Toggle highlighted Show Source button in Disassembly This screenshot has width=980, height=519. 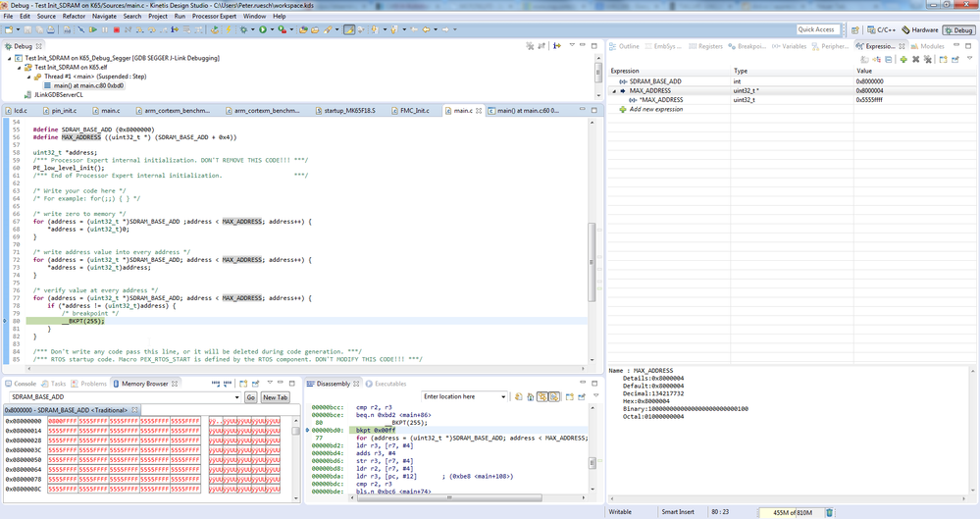tap(555, 397)
